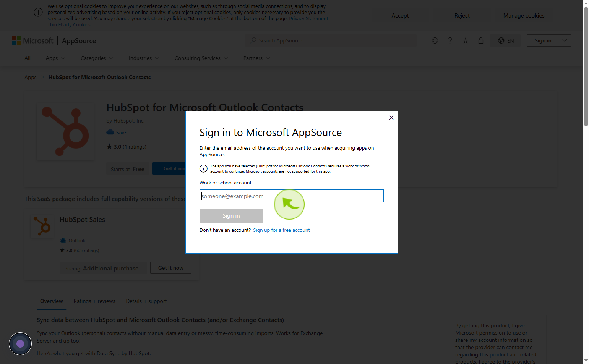This screenshot has height=364, width=589.
Task: Click the large HubSpot logo thumbnail
Action: (x=65, y=131)
